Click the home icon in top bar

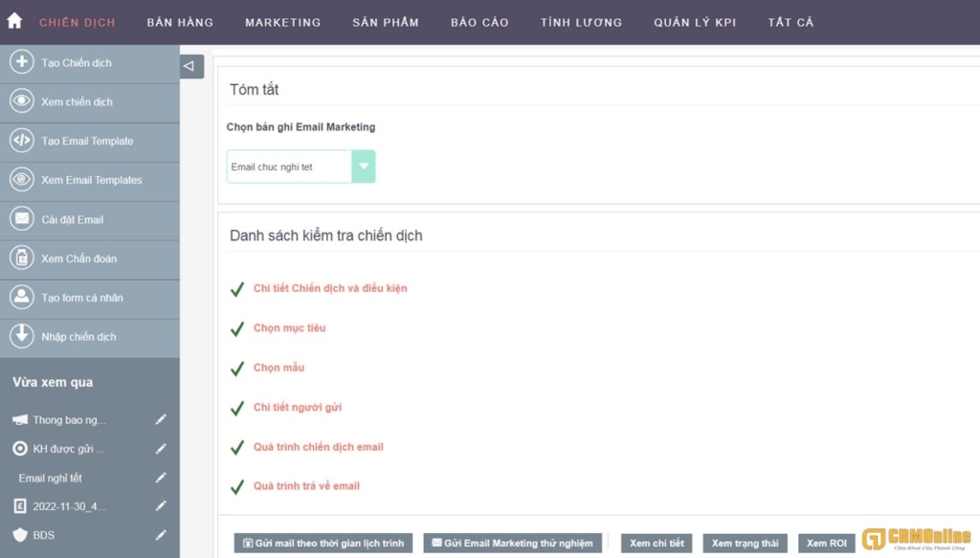tap(14, 20)
